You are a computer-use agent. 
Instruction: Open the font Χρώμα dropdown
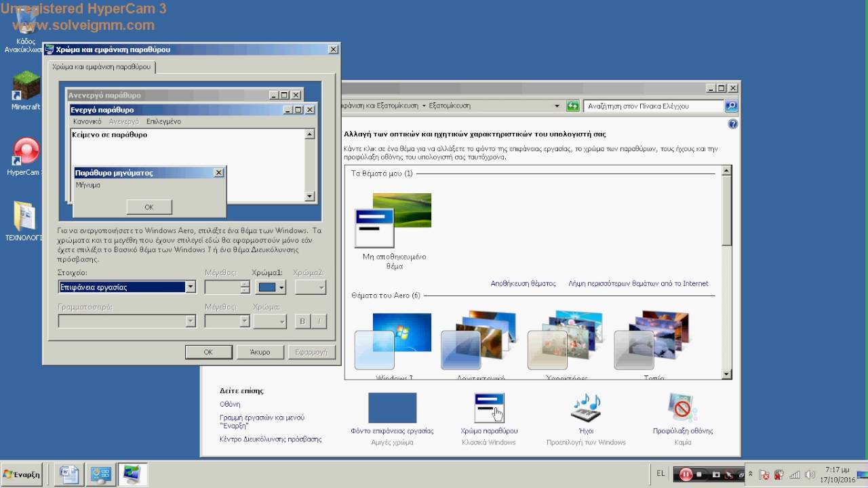click(270, 321)
